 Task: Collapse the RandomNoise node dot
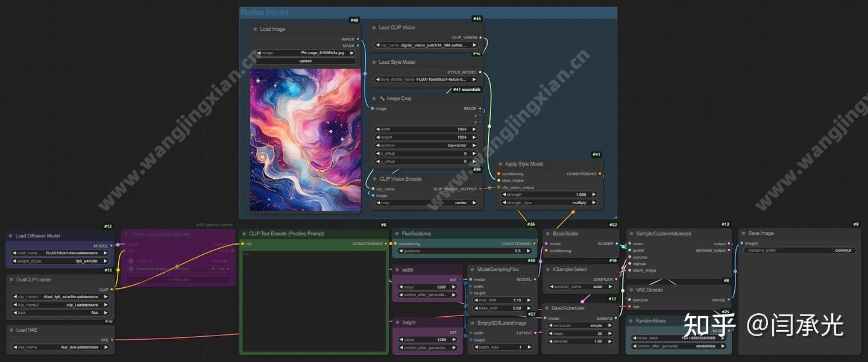click(631, 321)
